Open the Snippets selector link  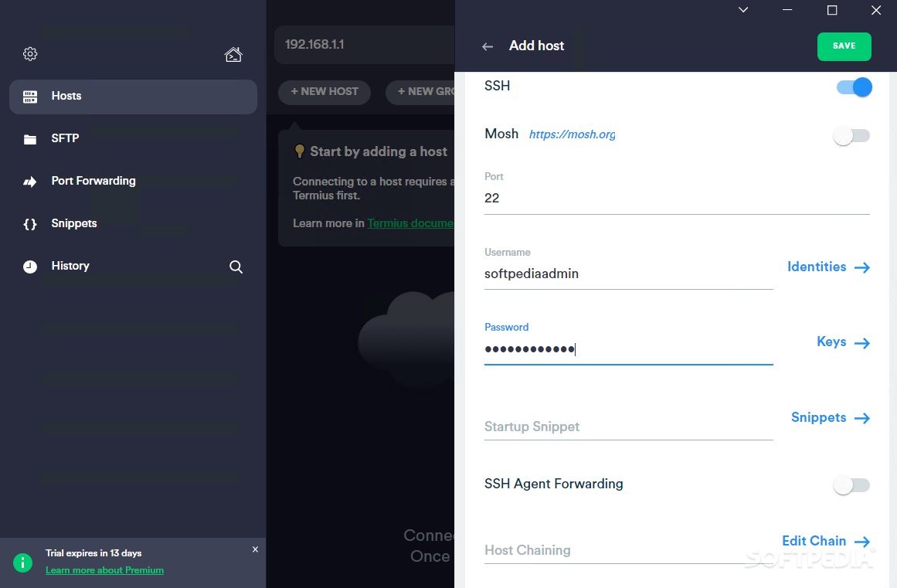[830, 417]
